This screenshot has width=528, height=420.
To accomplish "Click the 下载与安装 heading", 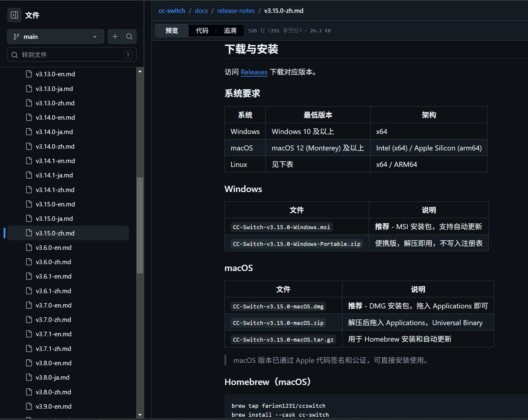I will click(x=251, y=49).
